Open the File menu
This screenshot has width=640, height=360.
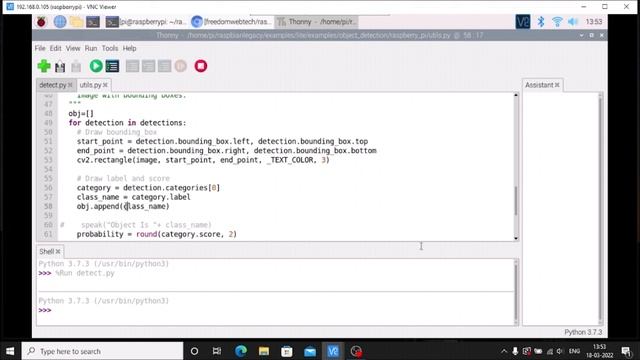click(40, 48)
